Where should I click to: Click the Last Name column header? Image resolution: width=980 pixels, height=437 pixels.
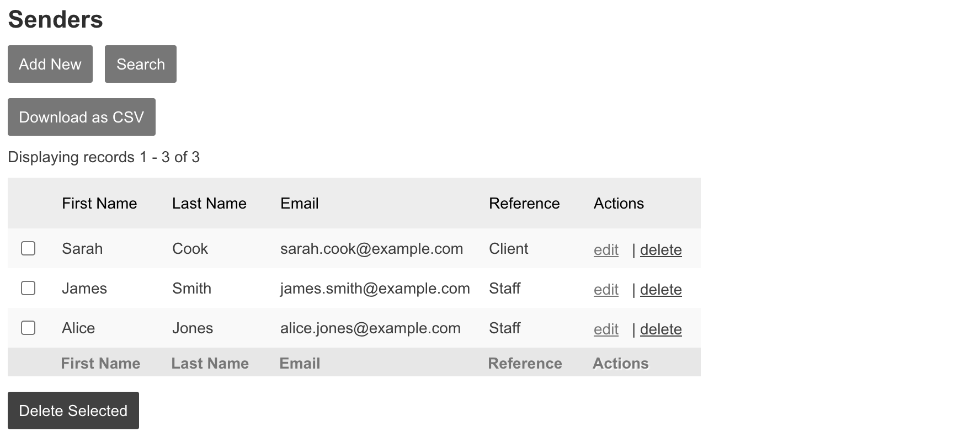coord(209,203)
